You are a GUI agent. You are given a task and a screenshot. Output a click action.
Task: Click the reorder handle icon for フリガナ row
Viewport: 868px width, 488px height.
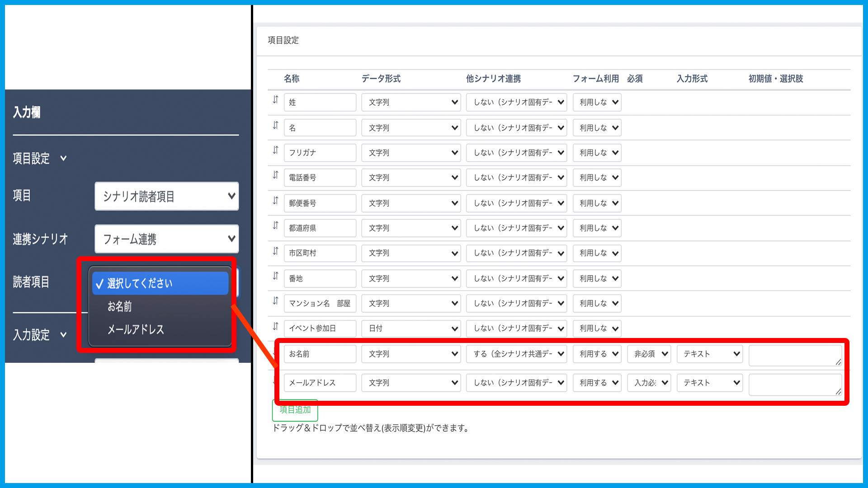(275, 150)
